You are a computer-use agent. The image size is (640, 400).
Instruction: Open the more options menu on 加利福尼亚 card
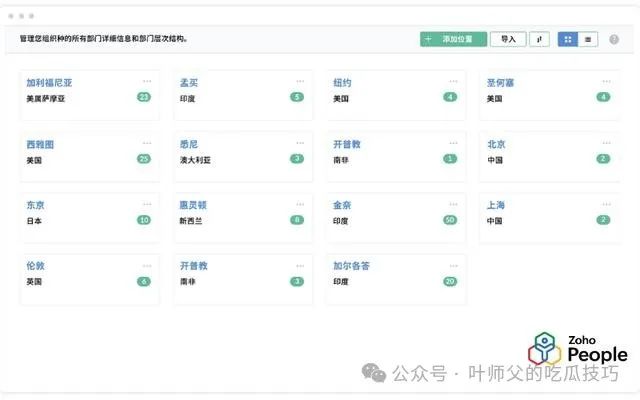coord(147,82)
